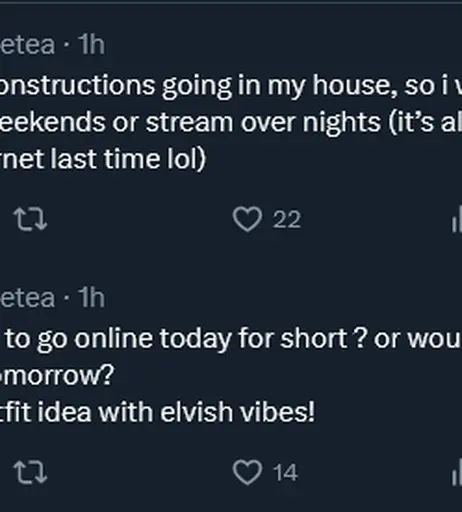This screenshot has width=462, height=512.
Task: Like the tweet with 14 likes
Action: pyautogui.click(x=247, y=472)
